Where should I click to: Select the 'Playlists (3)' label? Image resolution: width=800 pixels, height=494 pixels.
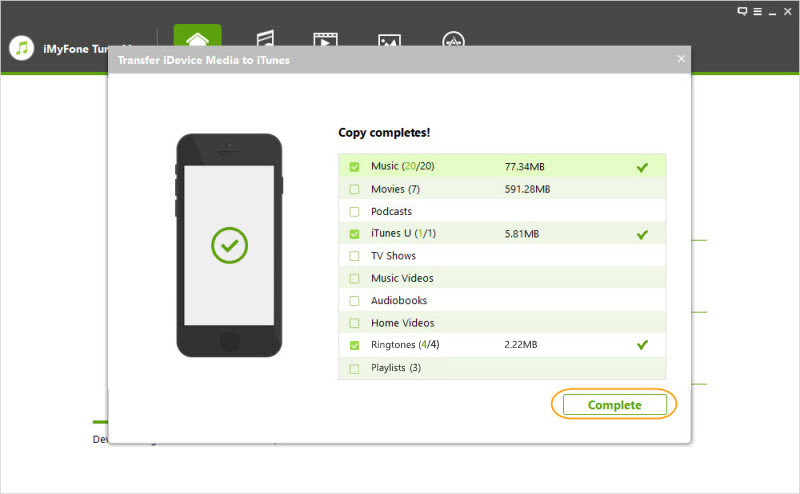click(396, 367)
